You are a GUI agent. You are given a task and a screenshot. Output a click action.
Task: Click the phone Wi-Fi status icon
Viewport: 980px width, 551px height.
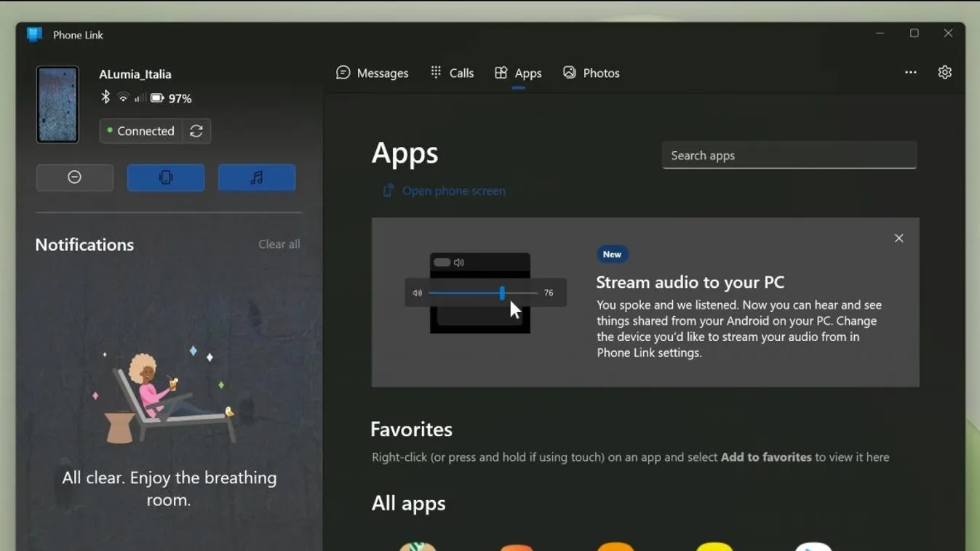(x=123, y=98)
